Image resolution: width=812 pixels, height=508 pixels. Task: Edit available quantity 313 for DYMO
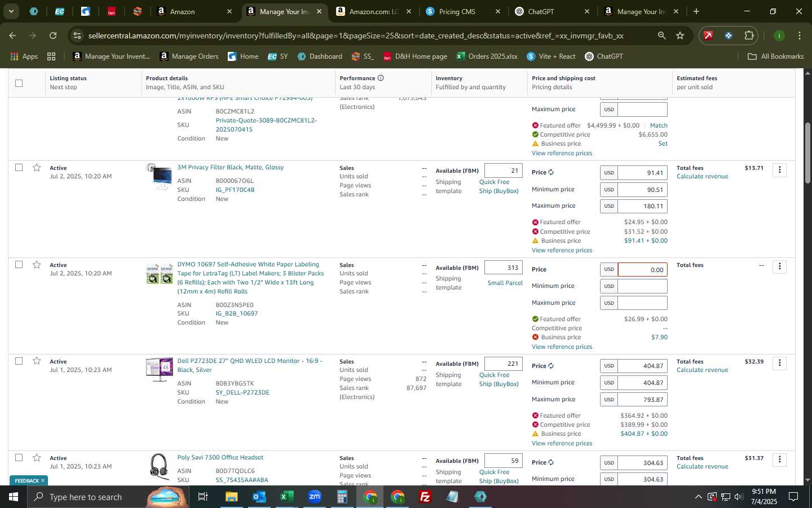[503, 268]
